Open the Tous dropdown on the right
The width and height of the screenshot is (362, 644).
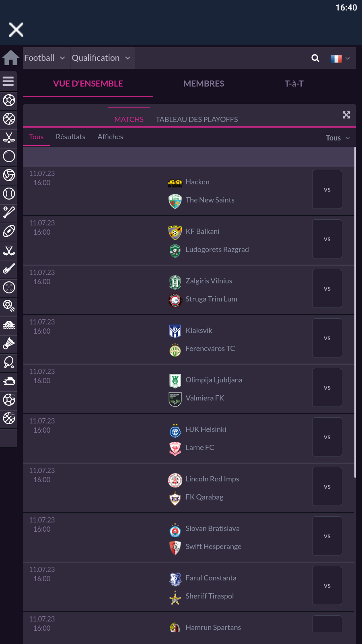(337, 138)
